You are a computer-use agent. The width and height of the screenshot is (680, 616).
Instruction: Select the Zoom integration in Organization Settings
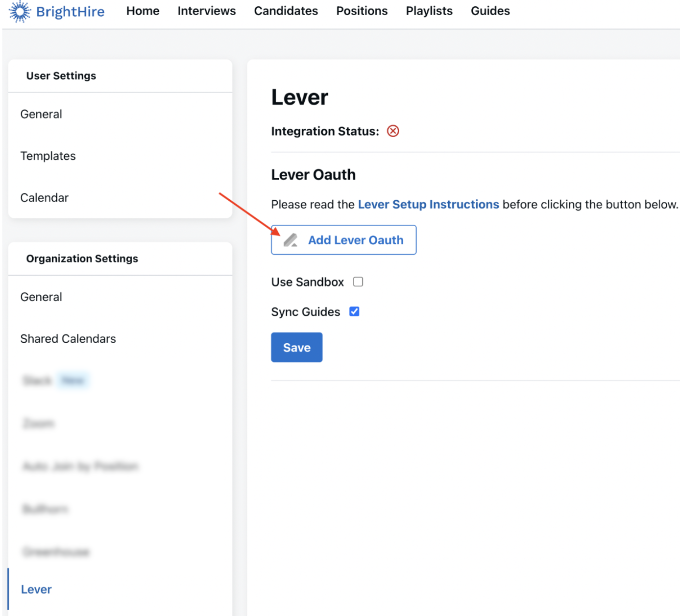[38, 423]
